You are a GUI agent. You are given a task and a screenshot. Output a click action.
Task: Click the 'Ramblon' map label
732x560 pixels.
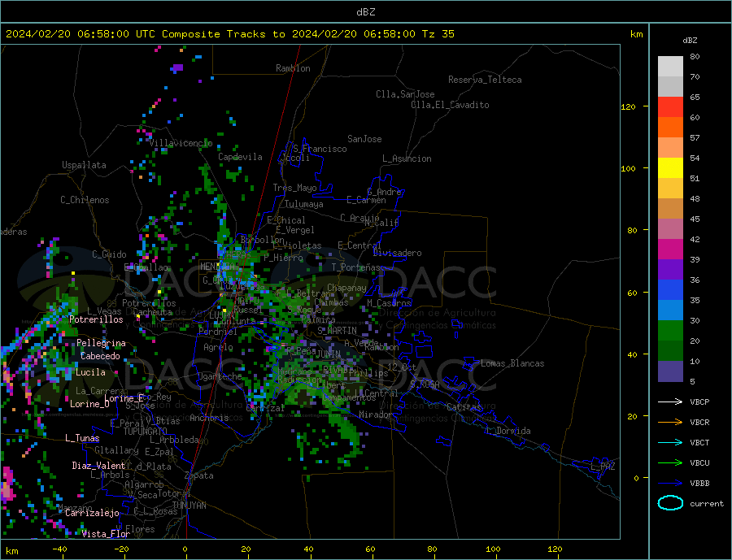coord(293,68)
